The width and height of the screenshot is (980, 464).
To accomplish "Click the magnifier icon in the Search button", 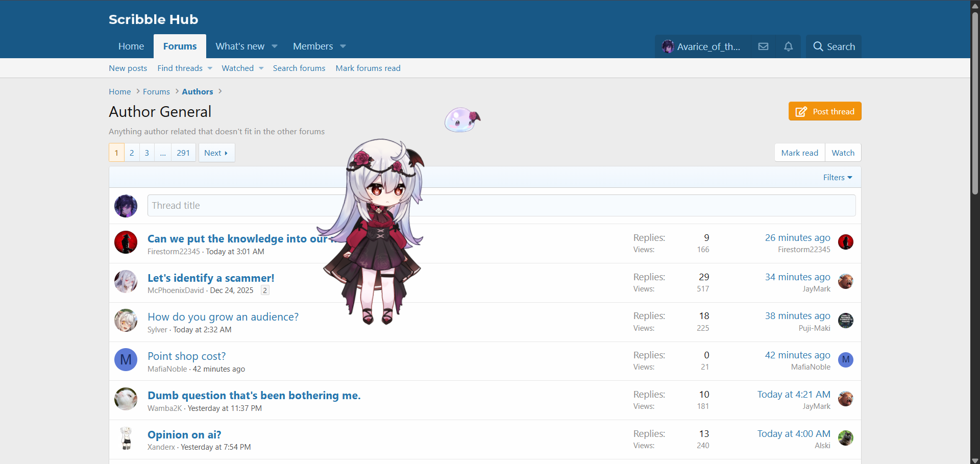I will tap(817, 46).
